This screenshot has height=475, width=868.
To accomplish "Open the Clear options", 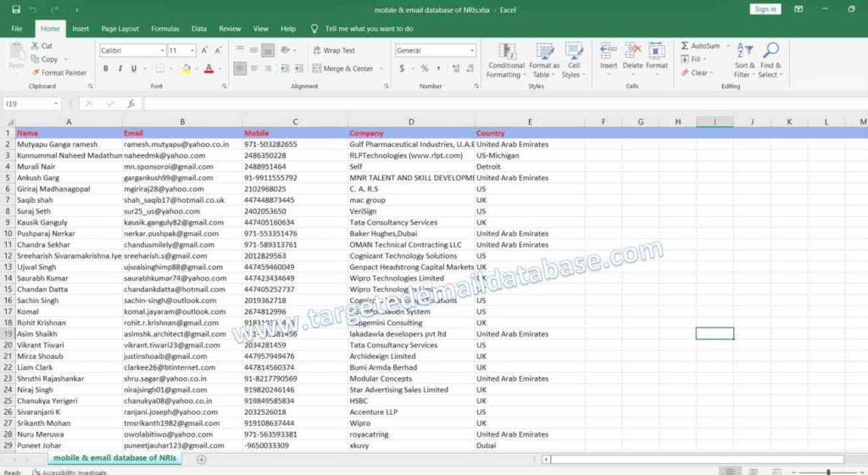I will (696, 73).
